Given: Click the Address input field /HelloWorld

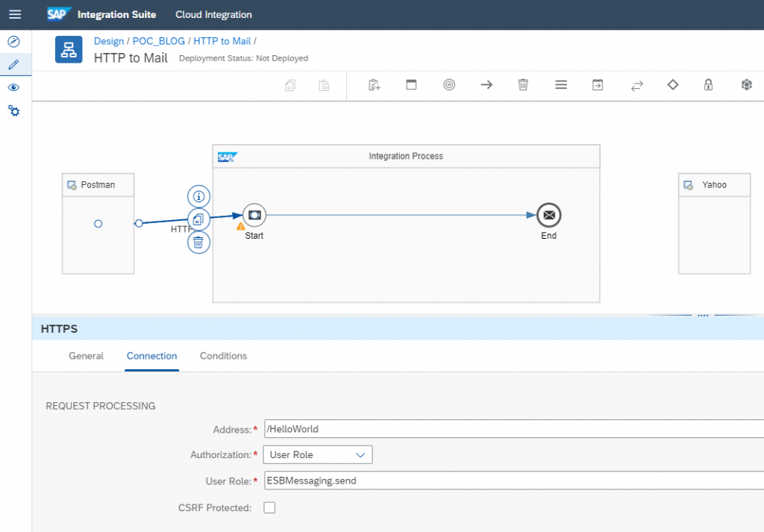Looking at the screenshot, I should click(x=514, y=429).
